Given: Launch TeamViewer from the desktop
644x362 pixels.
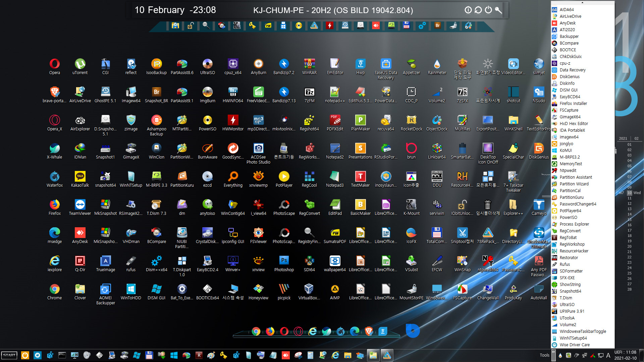Looking at the screenshot, I should point(80,207).
